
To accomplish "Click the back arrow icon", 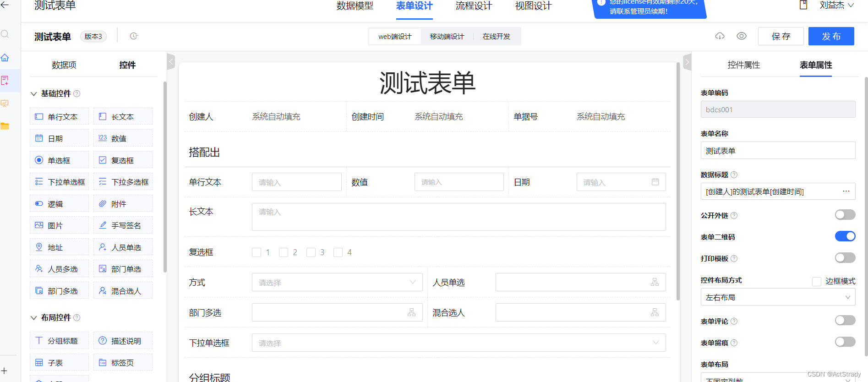I will point(5,5).
